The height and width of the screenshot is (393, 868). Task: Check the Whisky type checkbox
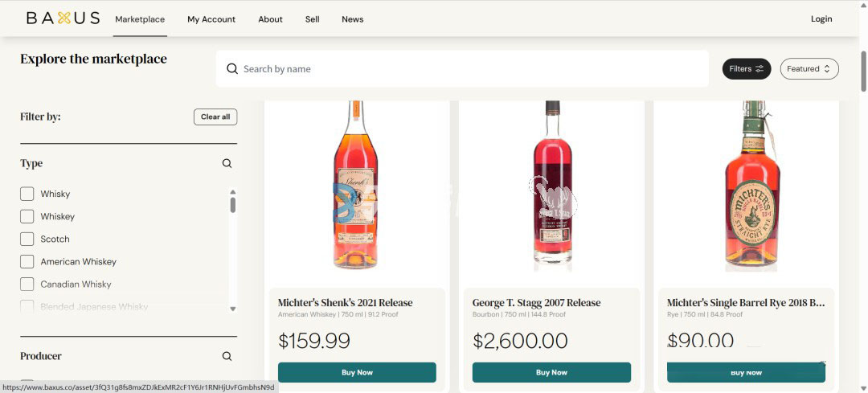click(27, 194)
